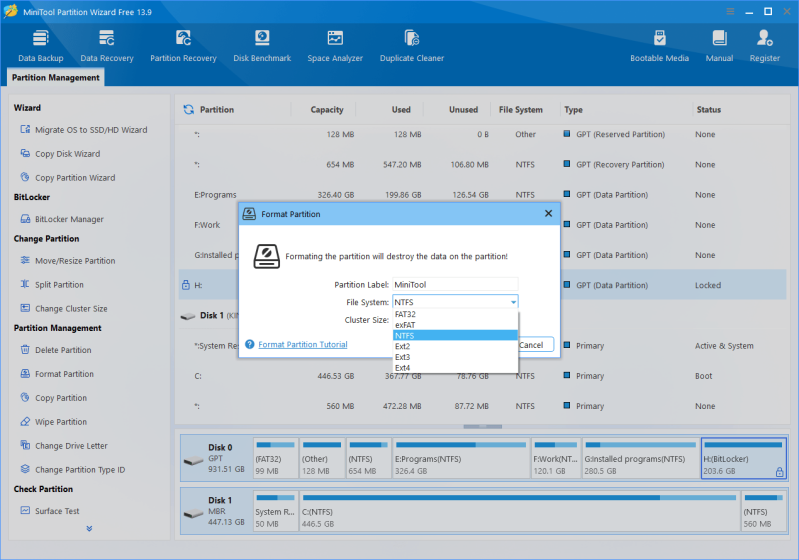
Task: Open Format Partition Tutorial link
Action: click(x=303, y=344)
